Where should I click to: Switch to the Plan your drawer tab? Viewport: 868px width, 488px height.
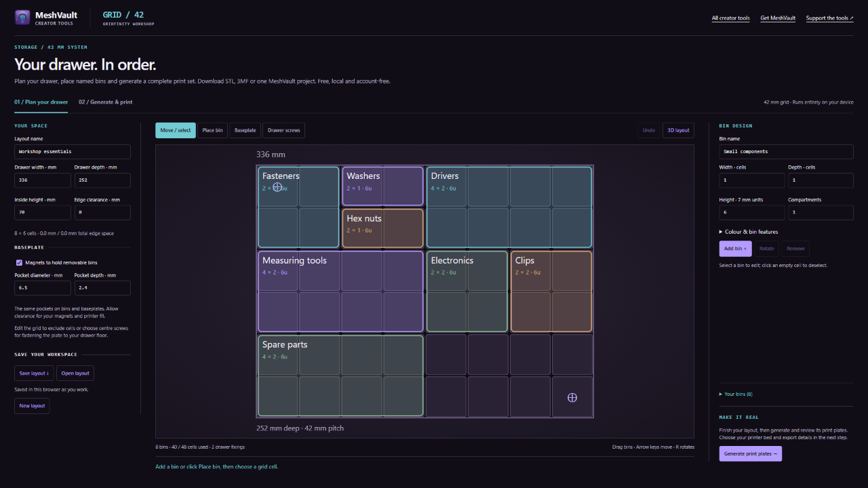41,102
